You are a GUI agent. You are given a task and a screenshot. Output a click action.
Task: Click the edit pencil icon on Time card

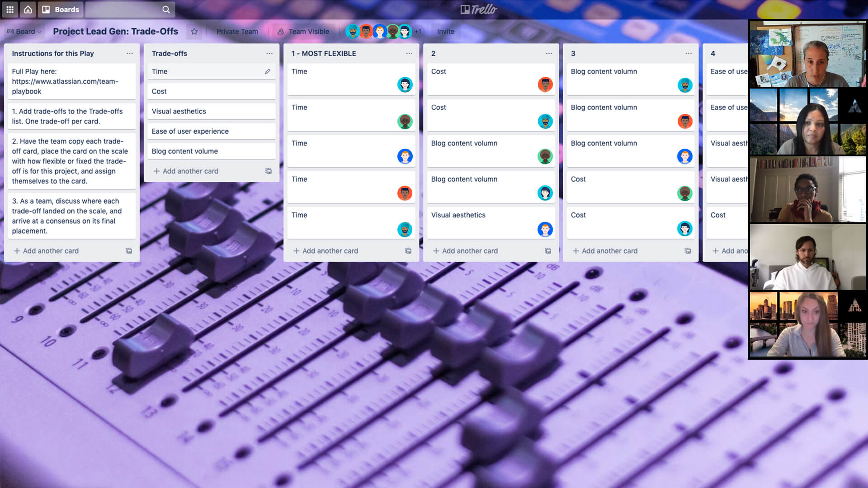(267, 71)
